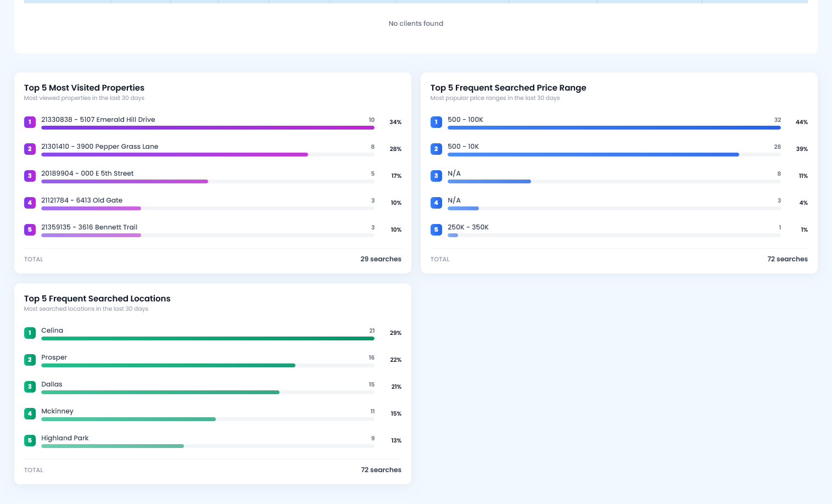The width and height of the screenshot is (832, 504).
Task: Click the Top 5 Frequent Searched Price Range heading
Action: (x=508, y=88)
